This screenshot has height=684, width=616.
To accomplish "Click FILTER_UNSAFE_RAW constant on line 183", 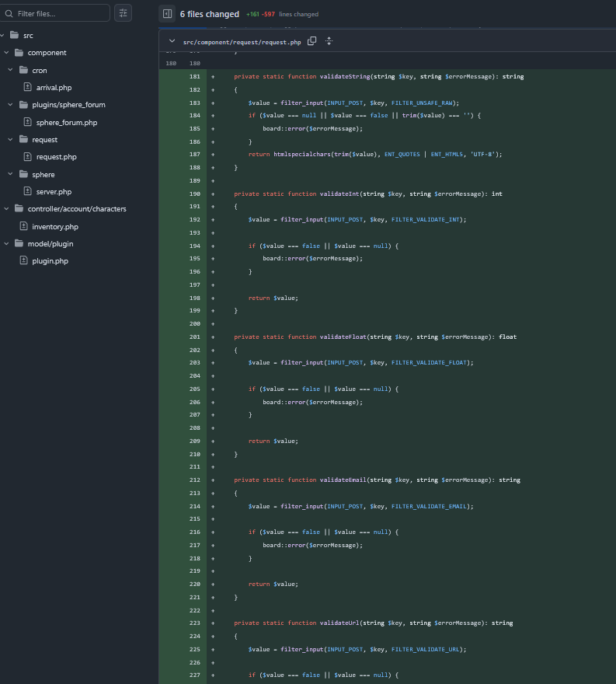I will 422,103.
